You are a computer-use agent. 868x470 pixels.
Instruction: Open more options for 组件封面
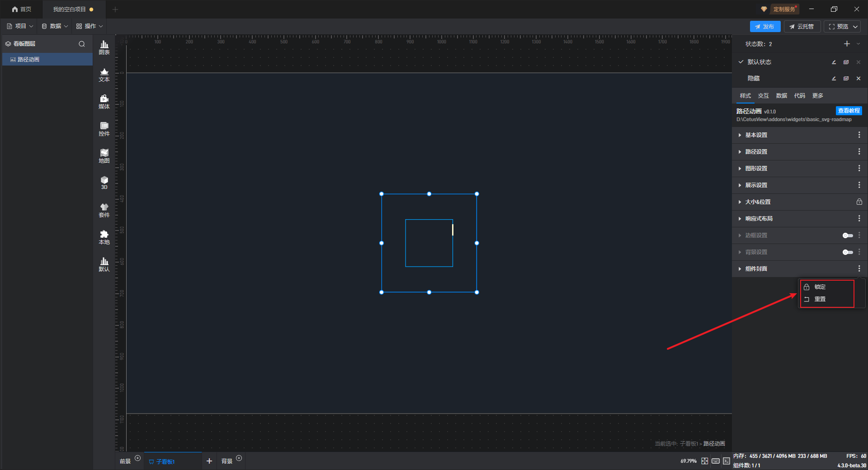[859, 269]
